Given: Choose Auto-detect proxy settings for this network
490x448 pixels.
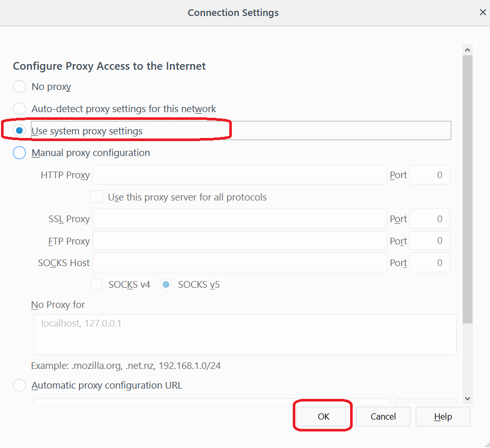Looking at the screenshot, I should tap(19, 109).
